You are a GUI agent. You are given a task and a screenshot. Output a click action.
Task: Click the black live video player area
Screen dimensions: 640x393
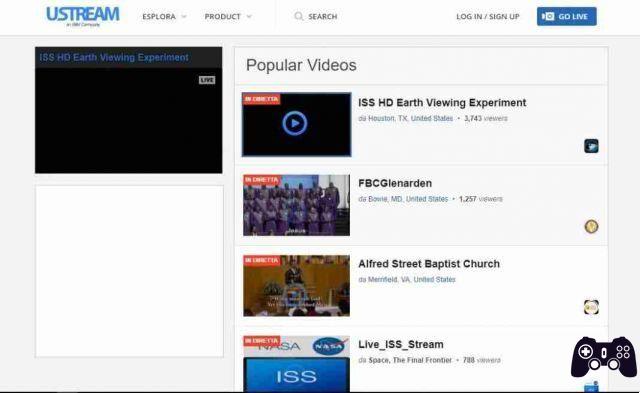129,120
